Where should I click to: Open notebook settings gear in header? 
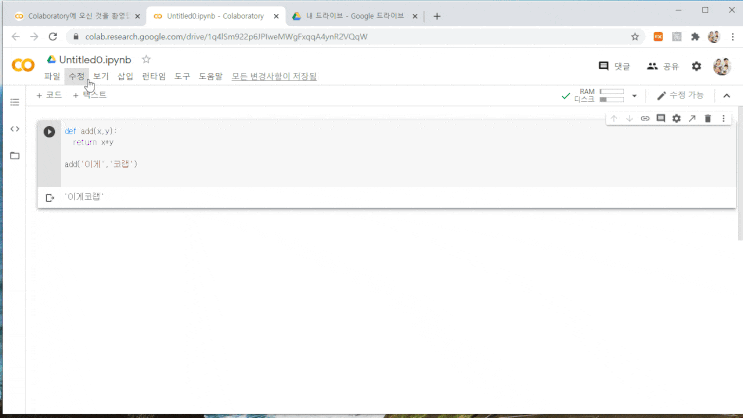tap(696, 66)
